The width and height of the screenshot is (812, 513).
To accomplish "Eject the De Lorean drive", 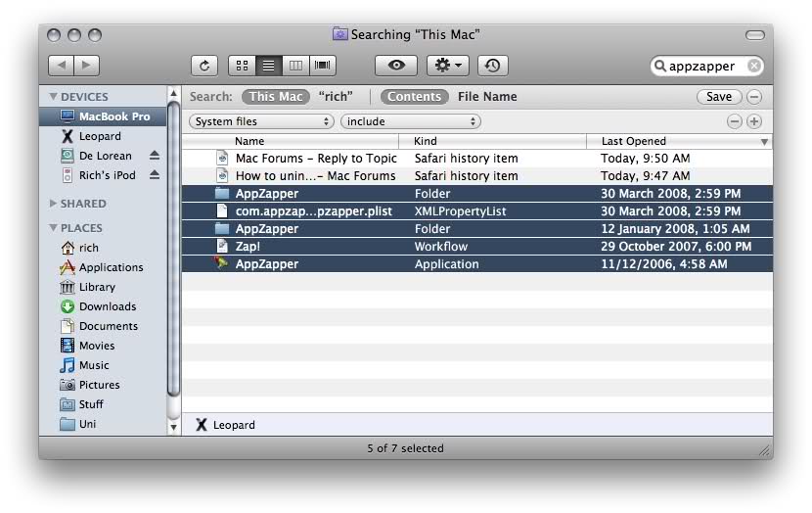I will [155, 156].
